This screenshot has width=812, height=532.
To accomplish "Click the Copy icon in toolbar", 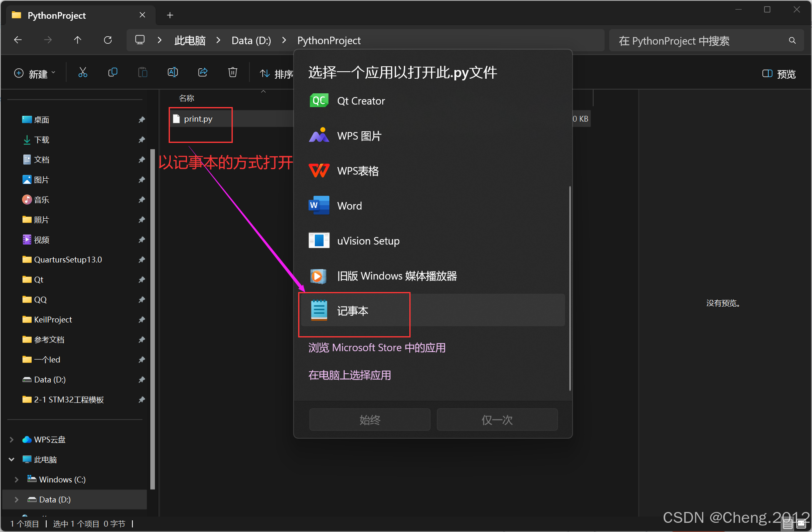I will (x=113, y=73).
